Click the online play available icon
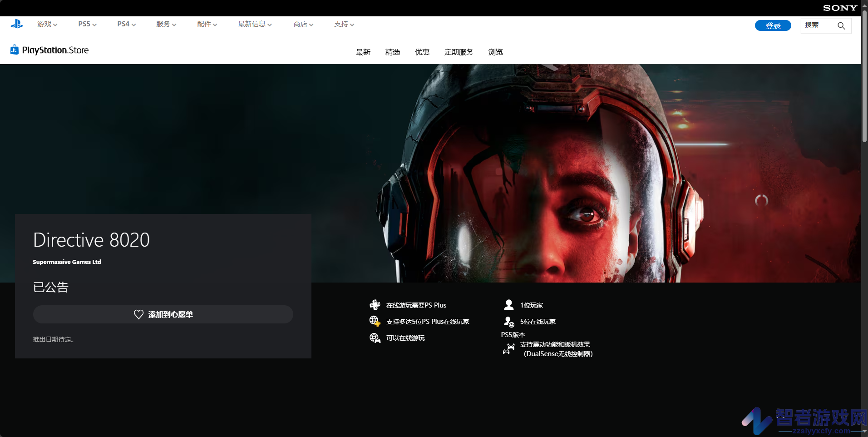 [375, 338]
